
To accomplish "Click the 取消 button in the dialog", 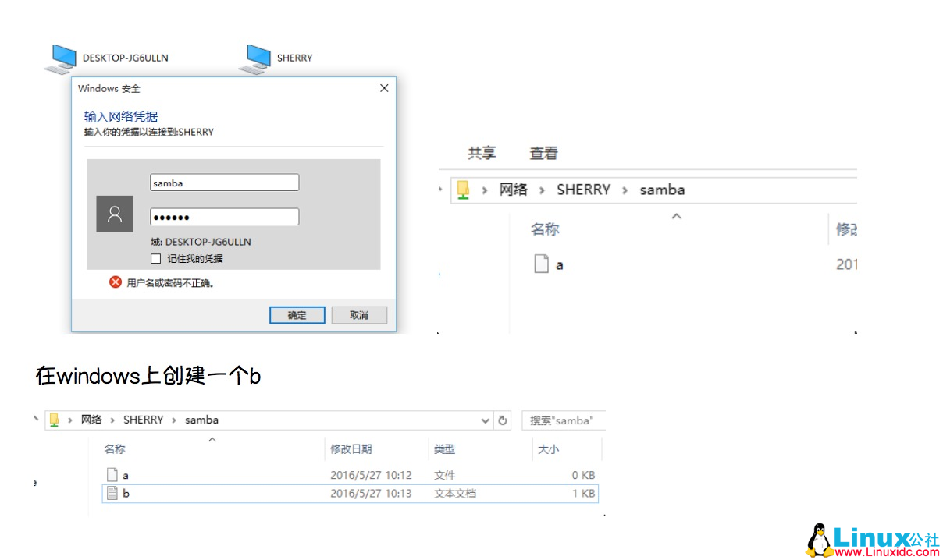I will [358, 314].
